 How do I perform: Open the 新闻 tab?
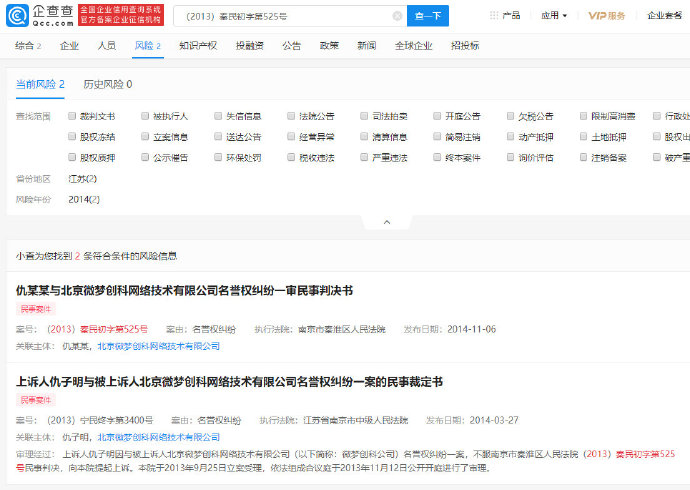point(367,46)
